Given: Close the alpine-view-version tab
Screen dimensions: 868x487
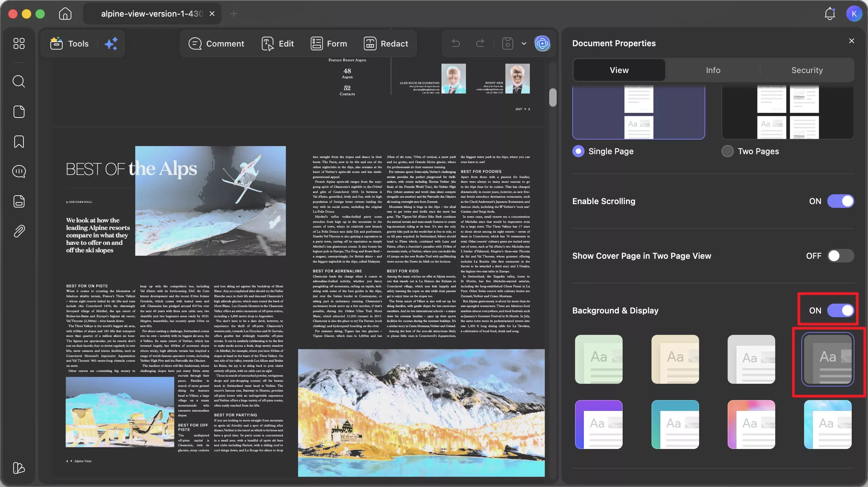Looking at the screenshot, I should point(212,14).
